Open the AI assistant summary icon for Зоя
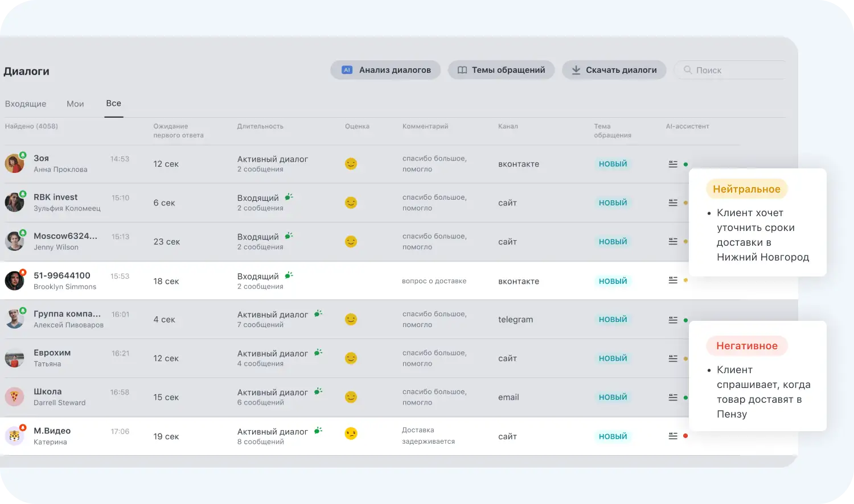854x504 pixels. [x=672, y=164]
